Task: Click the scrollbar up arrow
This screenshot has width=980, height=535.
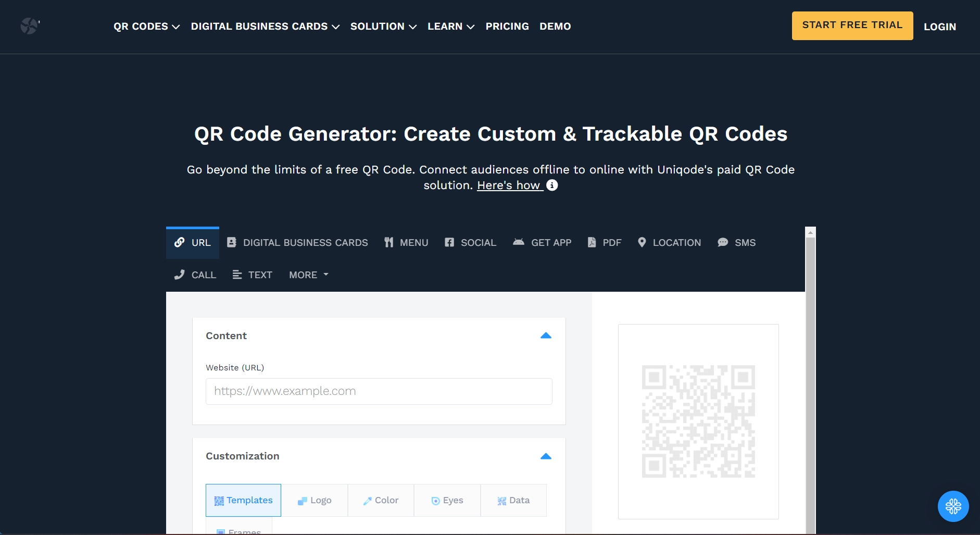Action: (x=810, y=232)
